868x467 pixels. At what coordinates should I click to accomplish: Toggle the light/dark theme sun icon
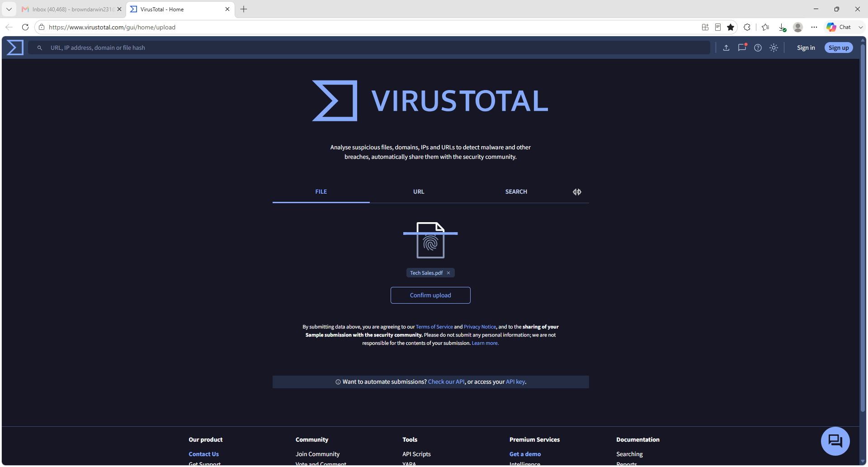[x=774, y=48]
